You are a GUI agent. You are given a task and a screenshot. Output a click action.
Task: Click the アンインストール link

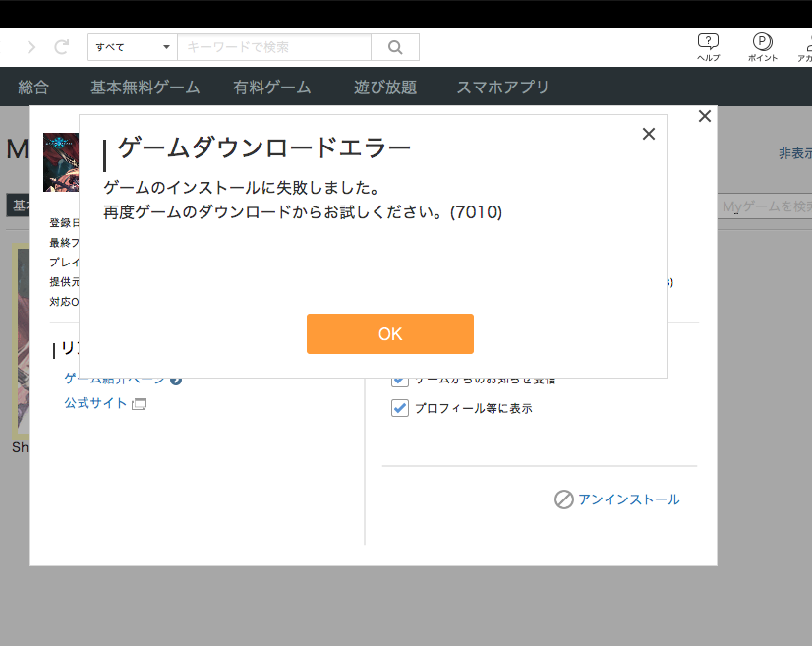[628, 499]
